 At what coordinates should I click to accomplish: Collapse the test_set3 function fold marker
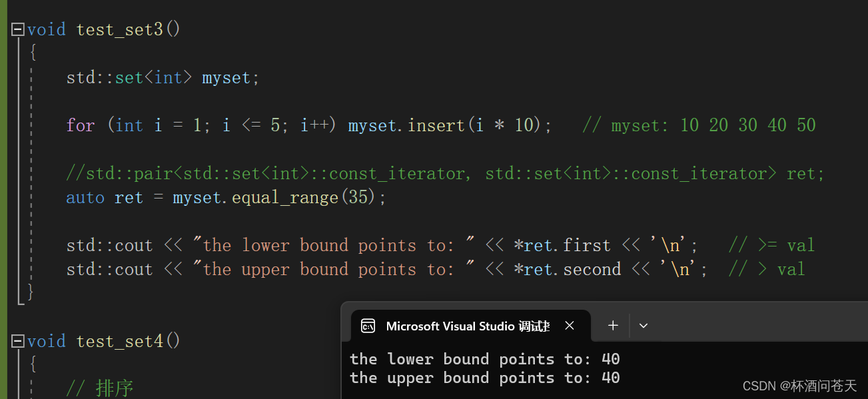click(x=17, y=29)
